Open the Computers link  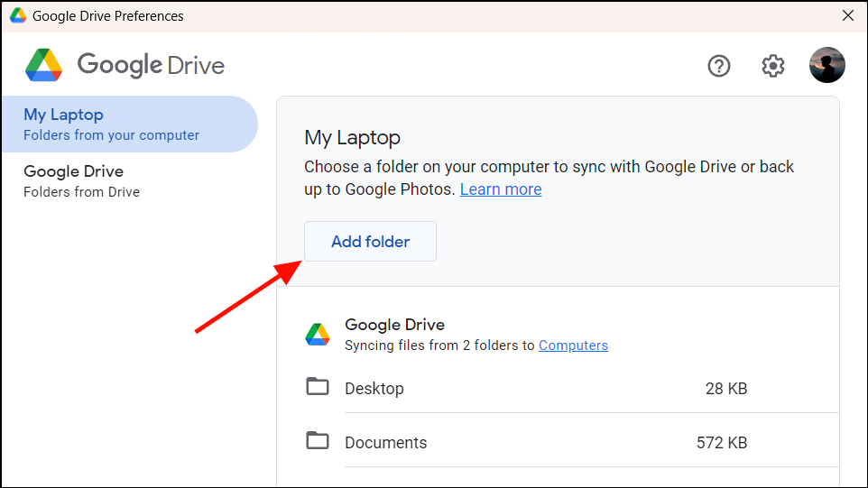click(x=573, y=345)
